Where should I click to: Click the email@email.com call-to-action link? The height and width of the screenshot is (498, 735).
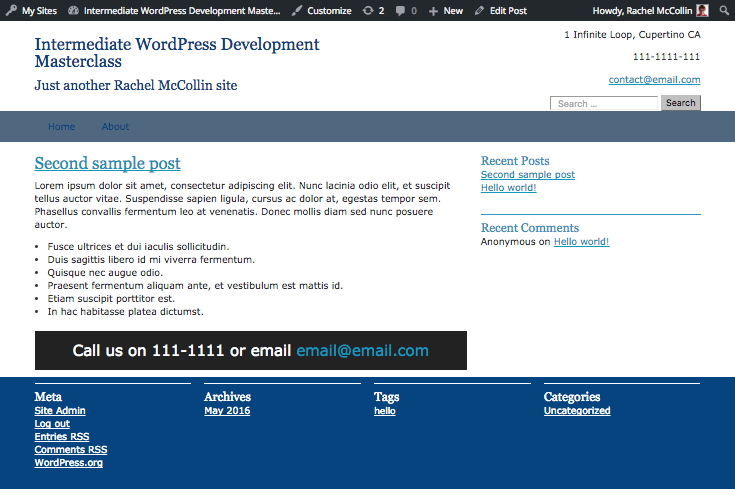coord(362,350)
